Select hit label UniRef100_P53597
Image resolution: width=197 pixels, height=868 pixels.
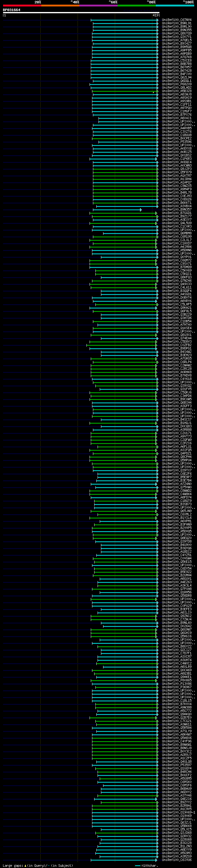click(176, 765)
